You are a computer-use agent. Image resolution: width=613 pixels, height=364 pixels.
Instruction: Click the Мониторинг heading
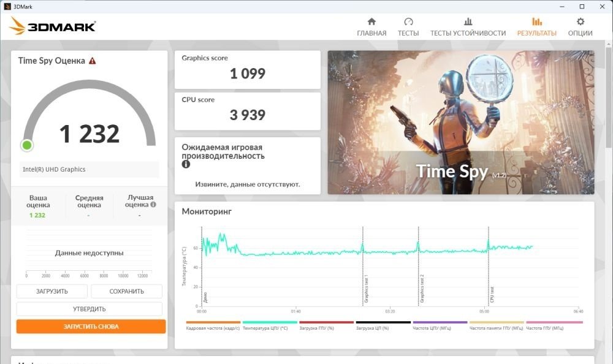click(207, 211)
